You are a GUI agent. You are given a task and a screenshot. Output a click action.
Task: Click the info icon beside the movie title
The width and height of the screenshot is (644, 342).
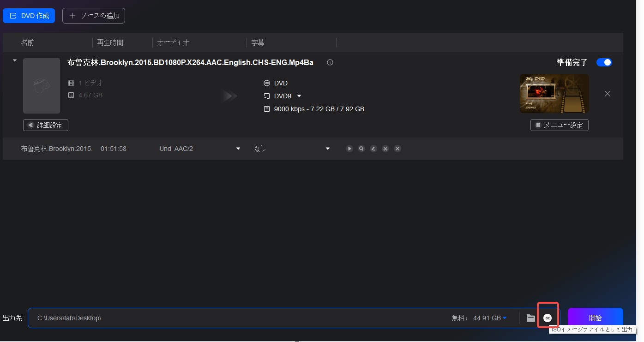click(x=330, y=63)
